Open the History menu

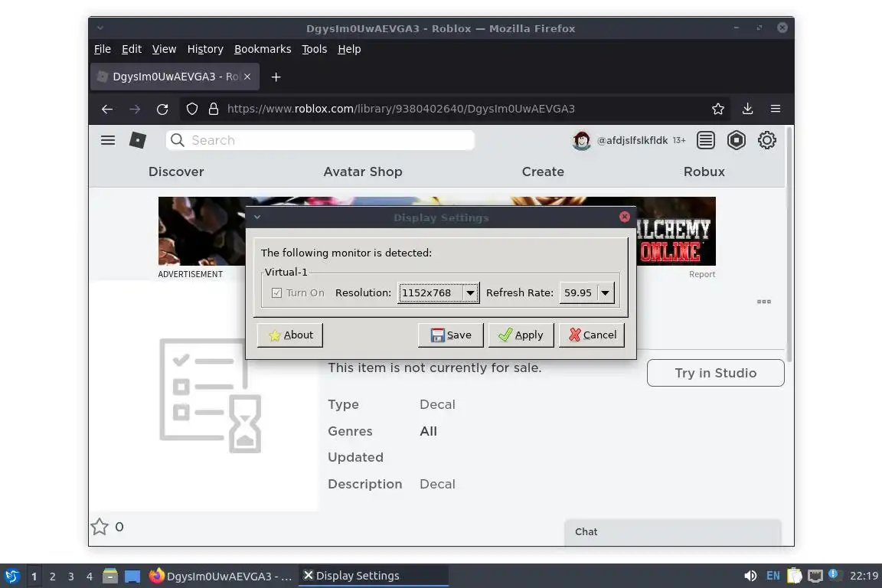(205, 49)
